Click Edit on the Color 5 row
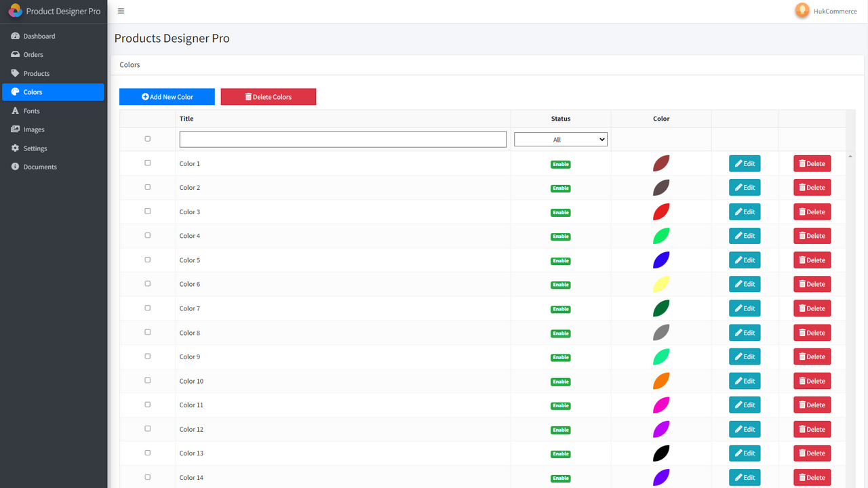 744,260
